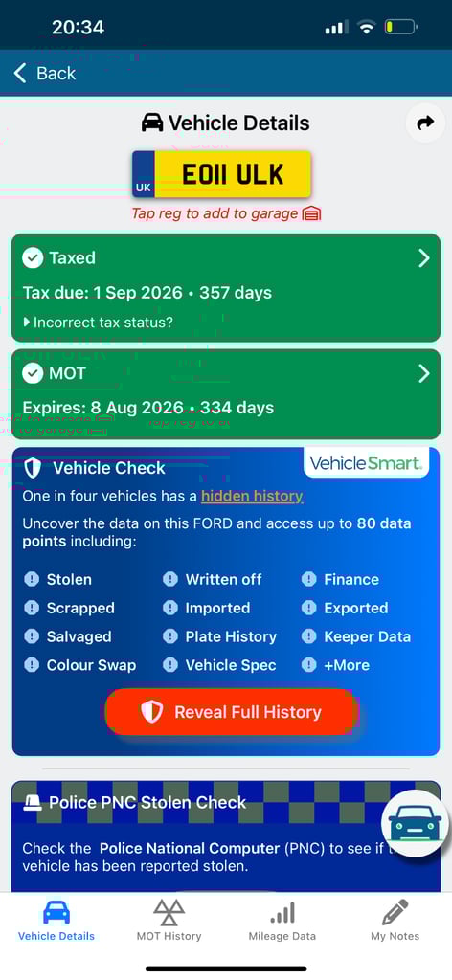Tap the red garage icon beside reg prompt
The width and height of the screenshot is (452, 980).
coord(311,213)
